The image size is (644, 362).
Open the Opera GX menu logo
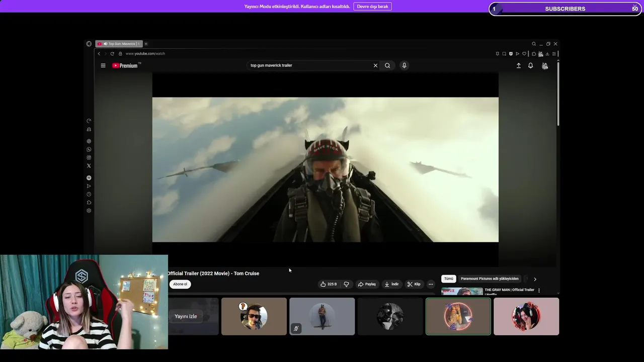89,44
